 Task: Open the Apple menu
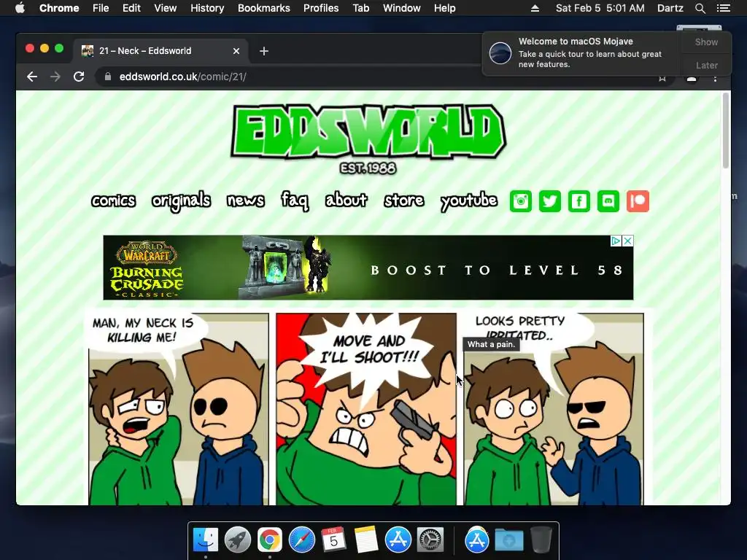point(20,8)
